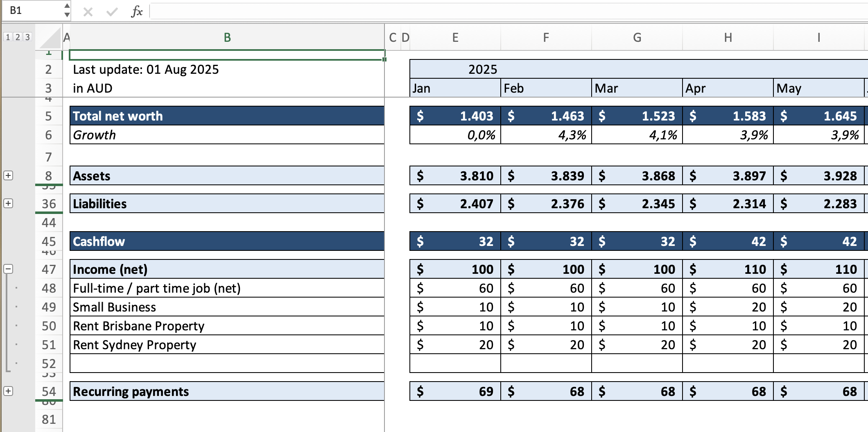Image resolution: width=868 pixels, height=432 pixels.
Task: Select the Last update: 01 Aug 2025 cell
Action: [x=145, y=69]
